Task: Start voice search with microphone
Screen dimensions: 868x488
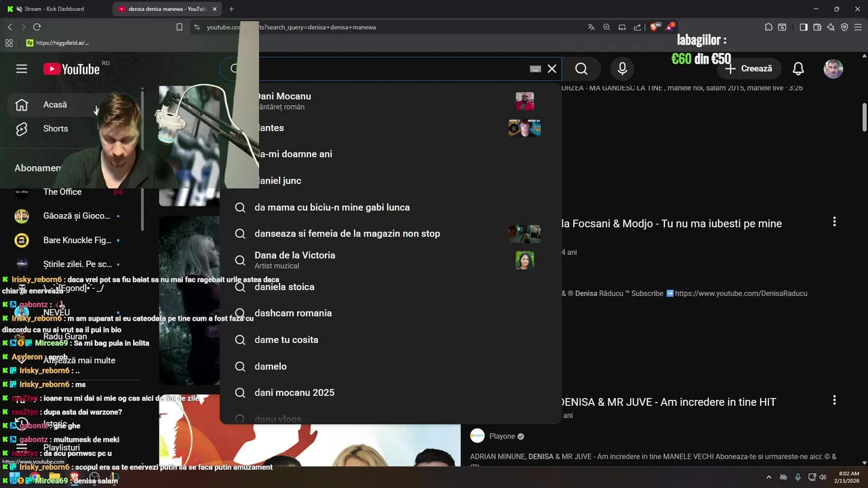Action: (623, 68)
